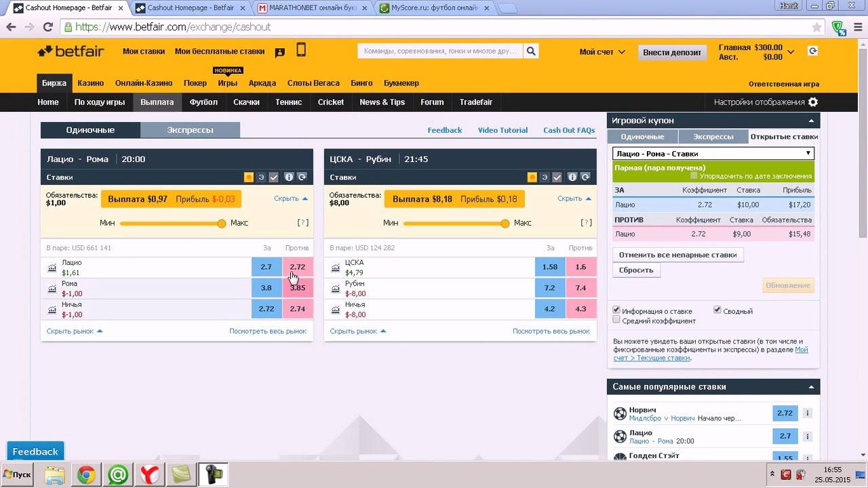Open the mobile phone icon in header
868x488 pixels.
point(301,50)
